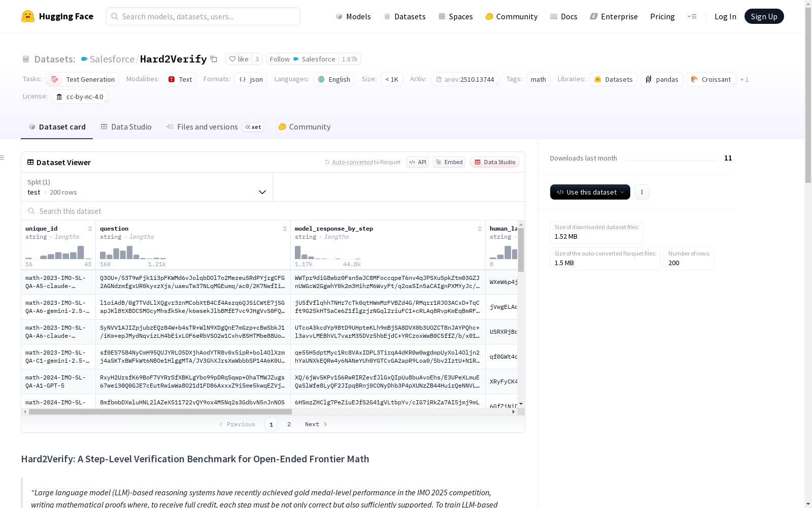Click the unique_id lengths histogram
The image size is (812, 508).
click(x=58, y=252)
